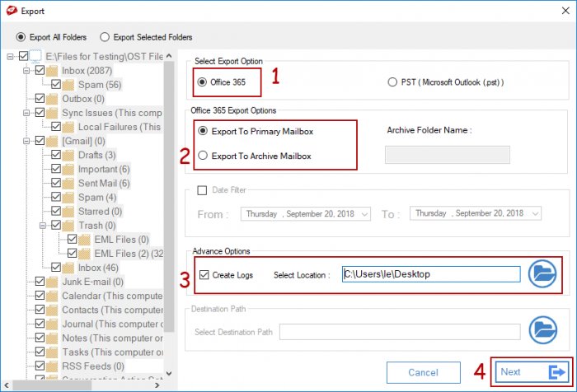Select Export All Folders radio button

[x=21, y=37]
